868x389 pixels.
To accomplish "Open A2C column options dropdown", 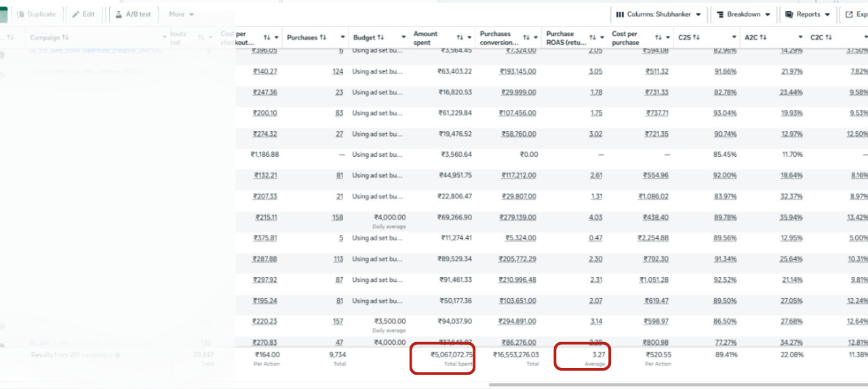I will click(x=800, y=38).
